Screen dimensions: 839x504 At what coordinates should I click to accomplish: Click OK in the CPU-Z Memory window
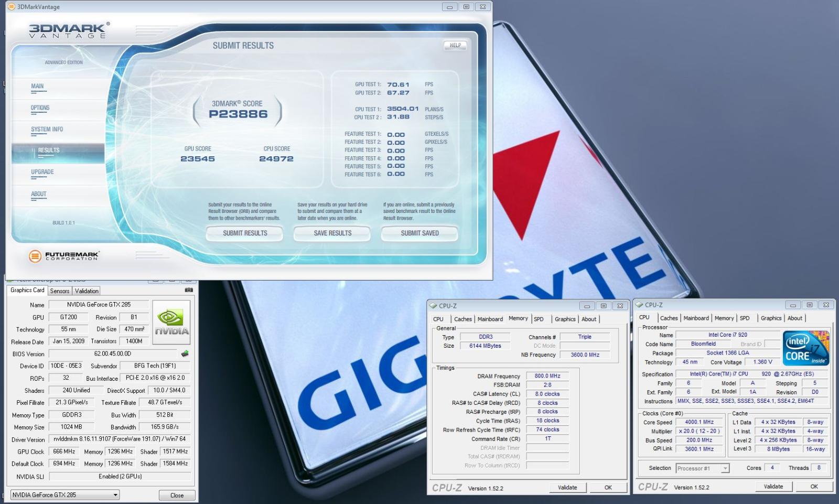pos(608,487)
